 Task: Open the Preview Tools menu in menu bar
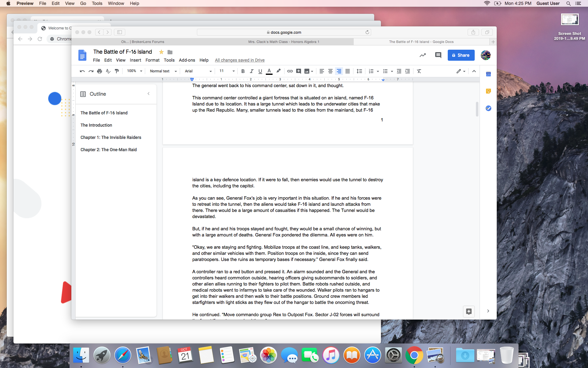[x=97, y=3]
